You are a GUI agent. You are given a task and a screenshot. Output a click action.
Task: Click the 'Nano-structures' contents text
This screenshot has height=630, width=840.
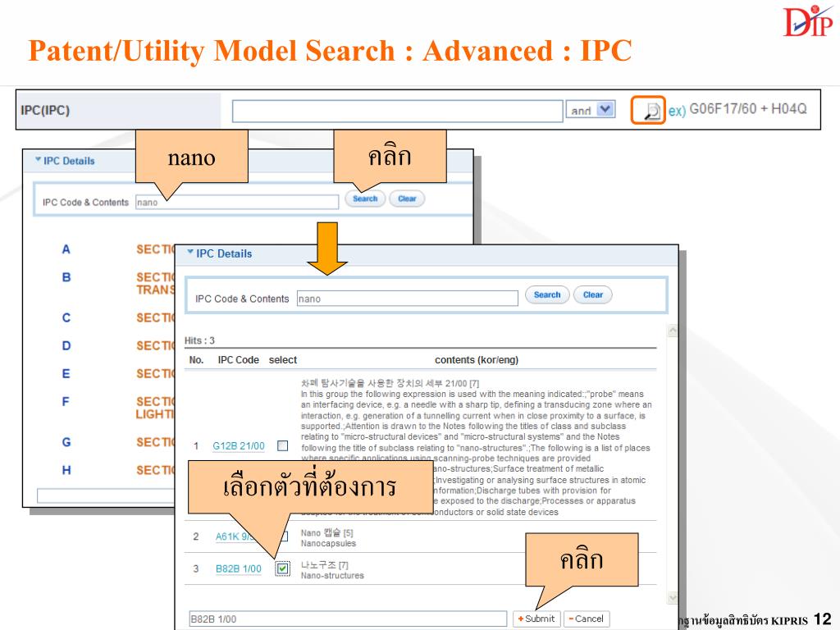[332, 576]
